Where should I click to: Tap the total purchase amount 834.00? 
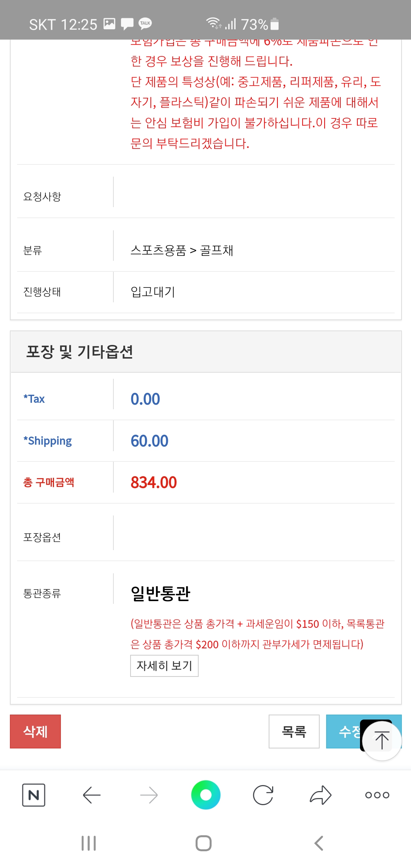point(154,482)
